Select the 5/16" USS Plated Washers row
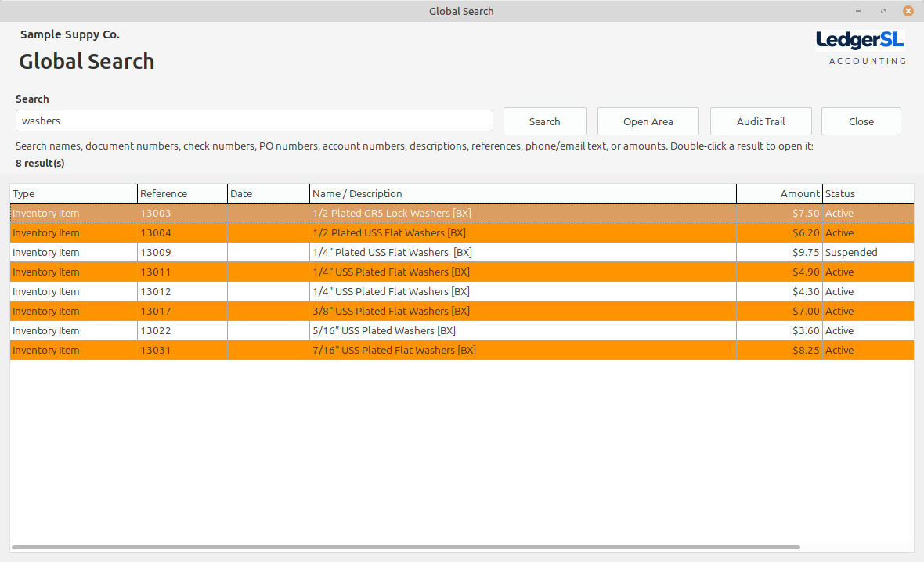This screenshot has height=562, width=924. pos(462,330)
